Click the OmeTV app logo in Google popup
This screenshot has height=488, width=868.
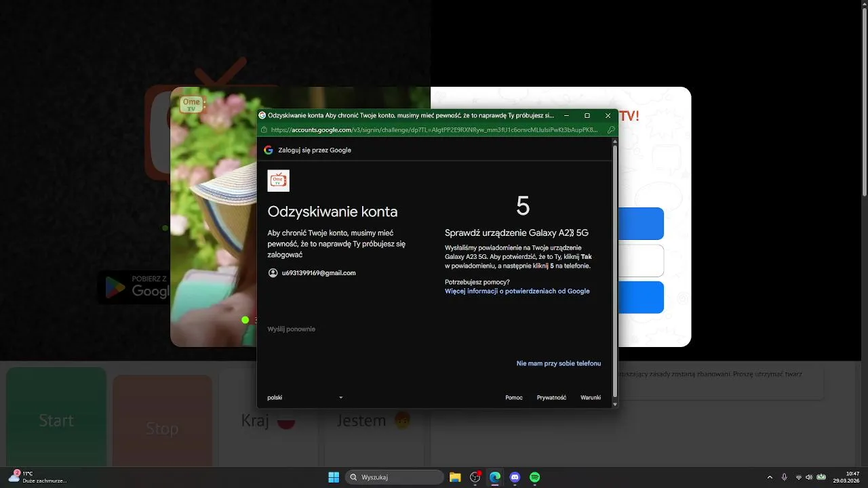point(279,180)
